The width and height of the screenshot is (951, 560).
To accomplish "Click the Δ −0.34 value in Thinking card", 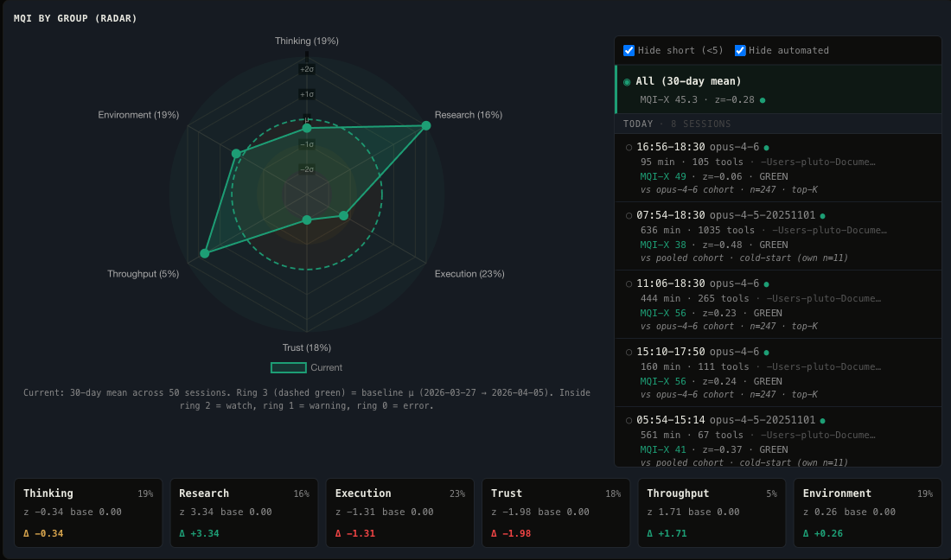I will click(x=43, y=533).
